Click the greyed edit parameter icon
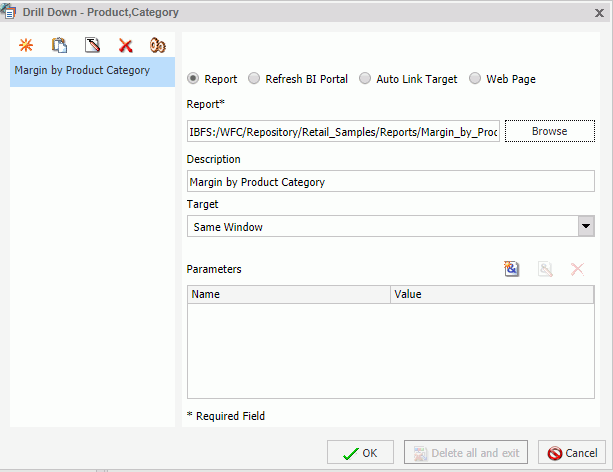The width and height of the screenshot is (613, 472). [545, 269]
